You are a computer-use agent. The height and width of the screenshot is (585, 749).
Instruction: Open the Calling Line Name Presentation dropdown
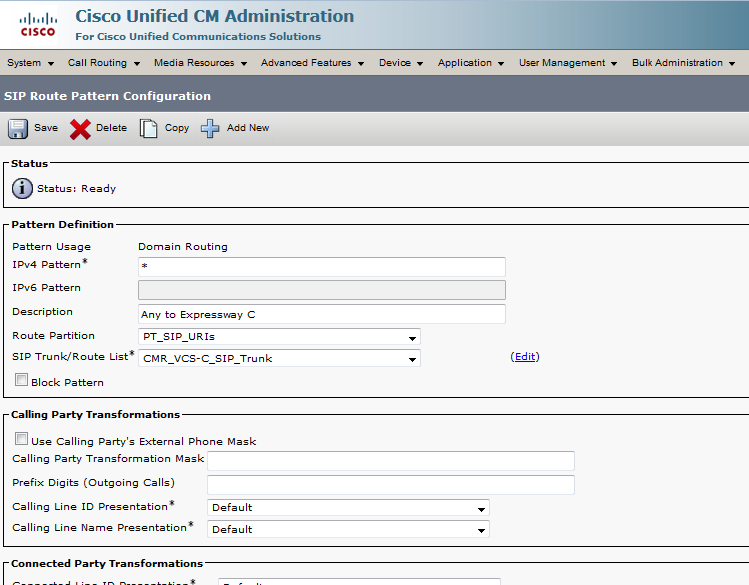click(x=348, y=529)
